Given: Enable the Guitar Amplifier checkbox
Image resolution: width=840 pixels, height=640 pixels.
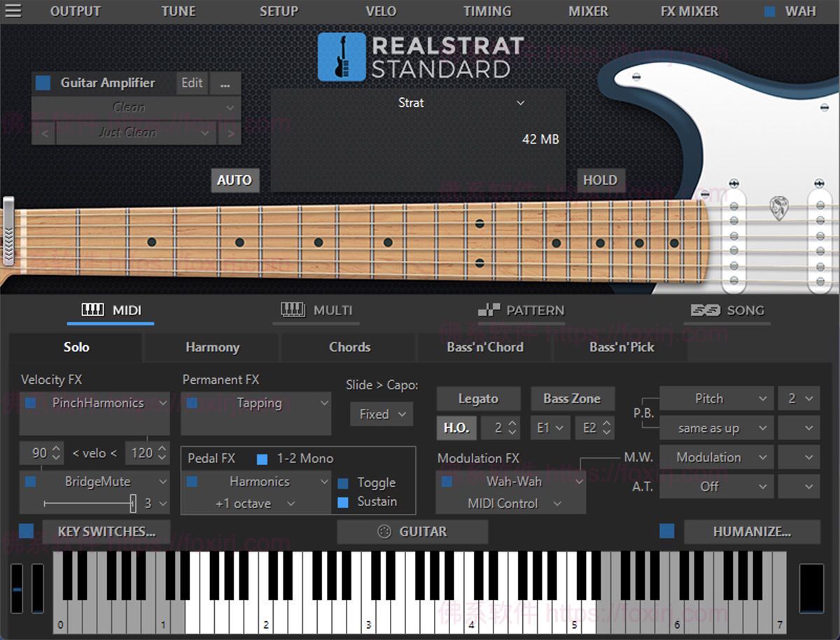Looking at the screenshot, I should [x=43, y=83].
